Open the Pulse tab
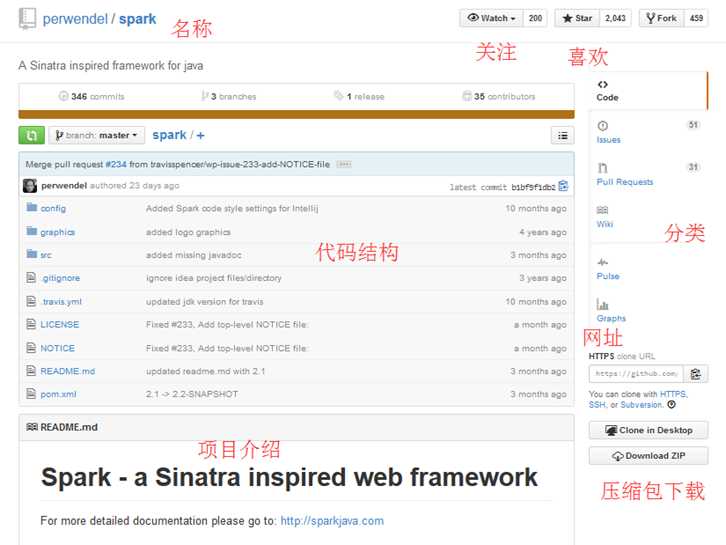This screenshot has height=545, width=726. (x=608, y=276)
